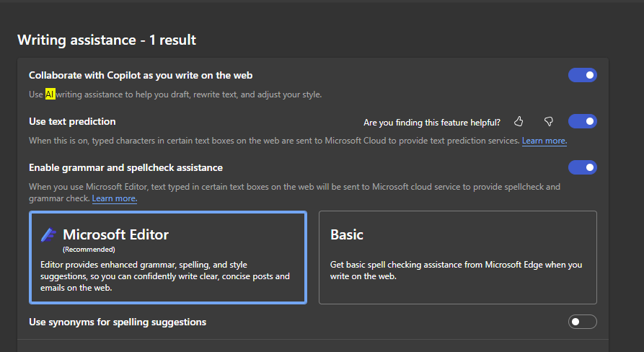Disable grammar and spellcheck assistance toggle
The height and width of the screenshot is (352, 644).
coord(583,167)
